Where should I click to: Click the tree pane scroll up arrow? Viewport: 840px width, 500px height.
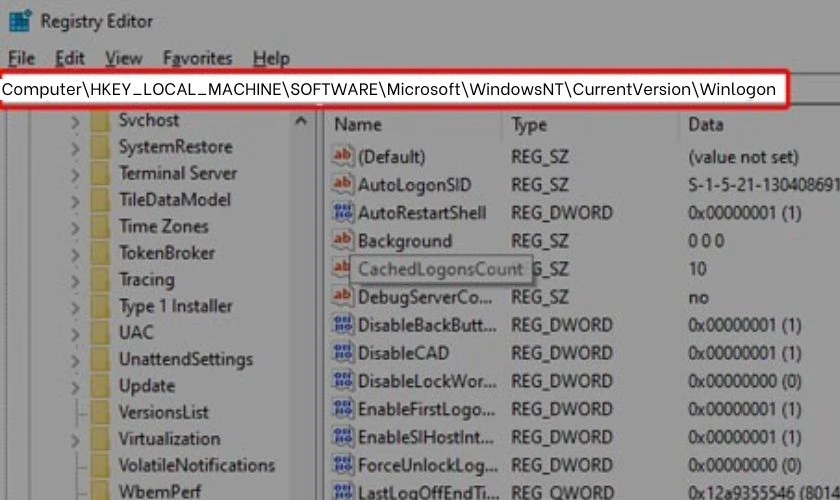[x=301, y=122]
